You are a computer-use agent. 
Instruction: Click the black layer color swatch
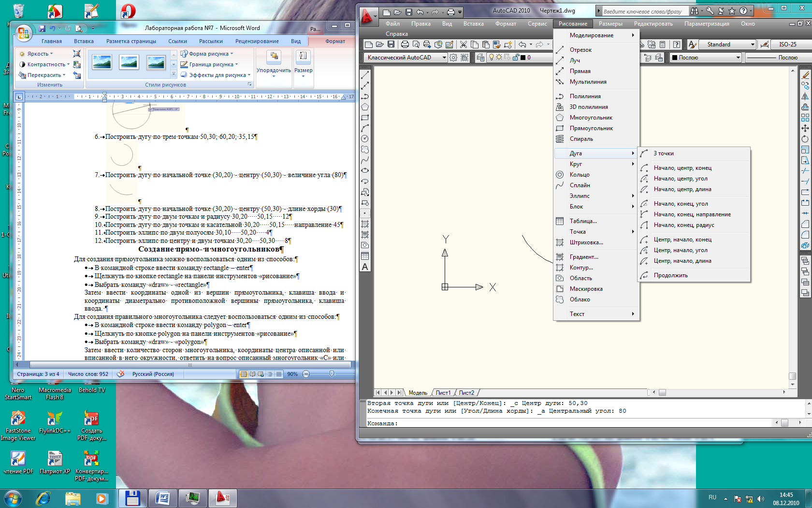[x=522, y=58]
